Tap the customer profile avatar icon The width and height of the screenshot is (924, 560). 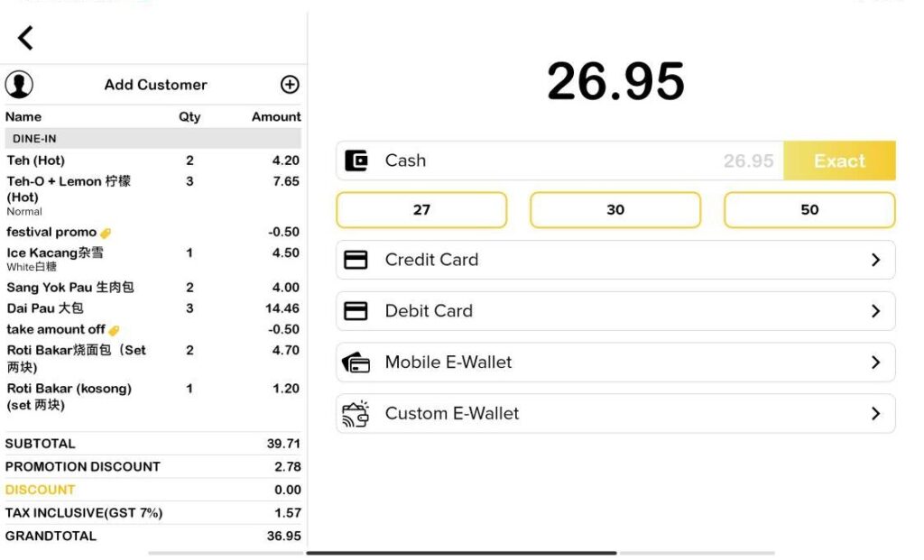point(19,85)
